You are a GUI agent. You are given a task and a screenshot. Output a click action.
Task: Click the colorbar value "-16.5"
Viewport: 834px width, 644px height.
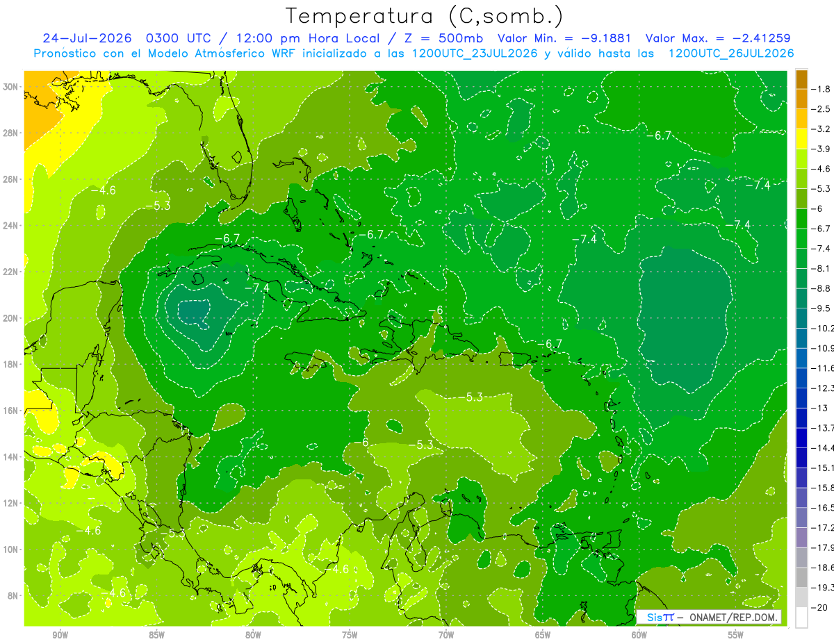tap(821, 507)
